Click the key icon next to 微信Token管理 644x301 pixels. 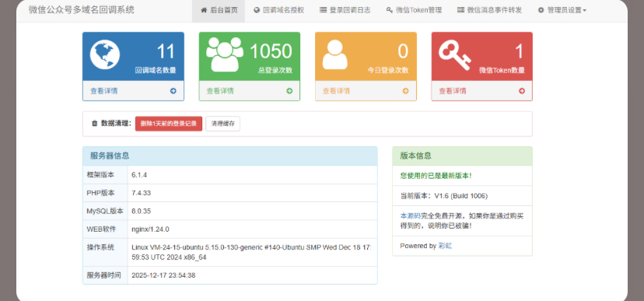(390, 10)
